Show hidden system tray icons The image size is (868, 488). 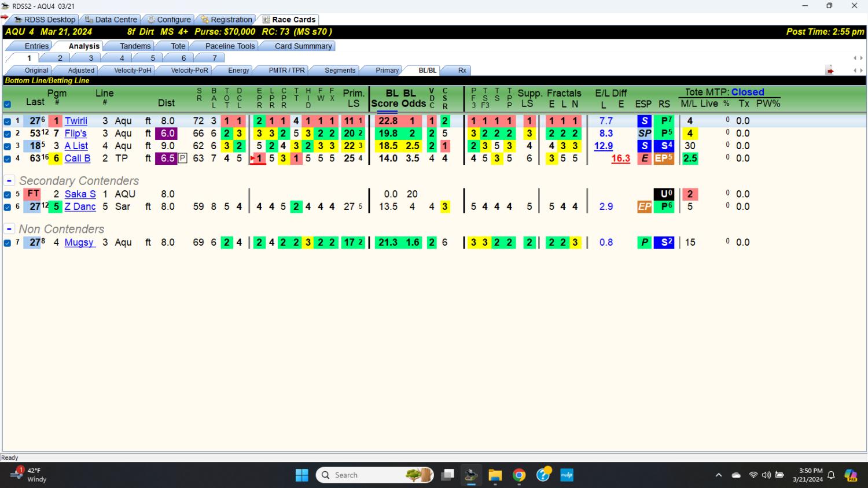pyautogui.click(x=719, y=475)
